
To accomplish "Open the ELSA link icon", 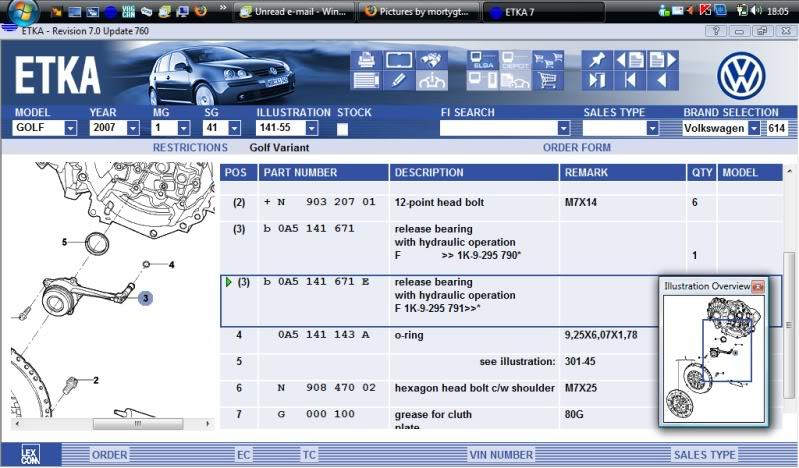I will coord(482,60).
